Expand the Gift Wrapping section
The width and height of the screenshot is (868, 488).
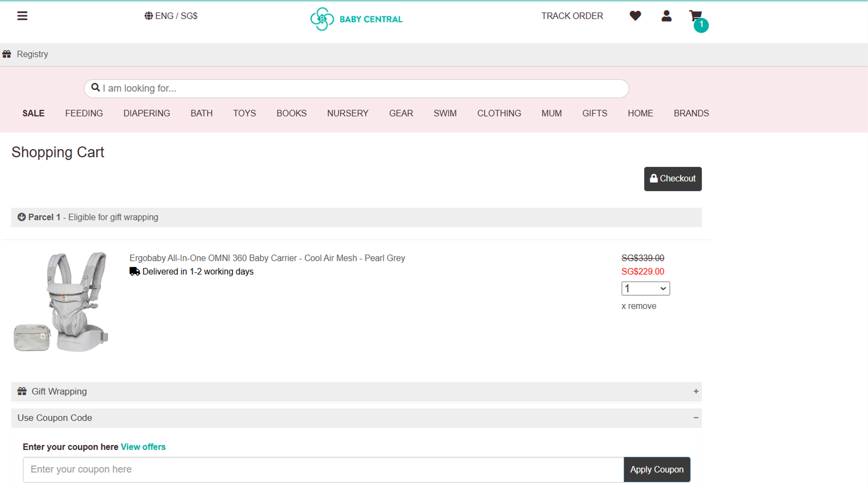[696, 391]
